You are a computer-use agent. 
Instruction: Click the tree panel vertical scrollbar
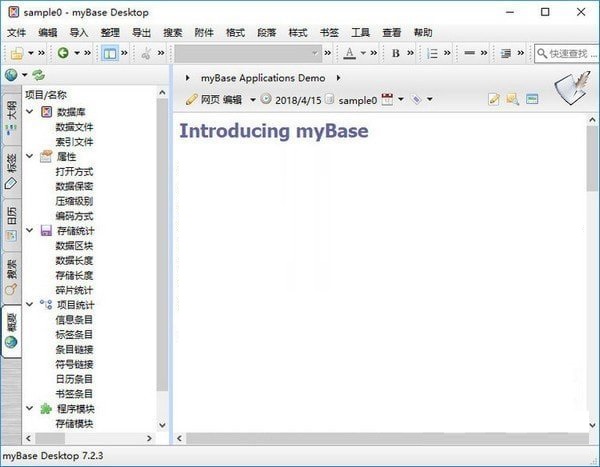(x=162, y=244)
